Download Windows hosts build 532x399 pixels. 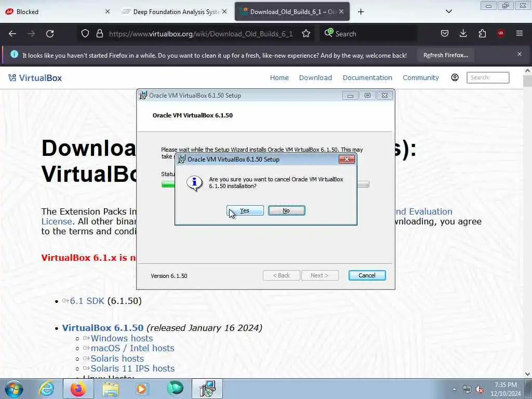[122, 338]
